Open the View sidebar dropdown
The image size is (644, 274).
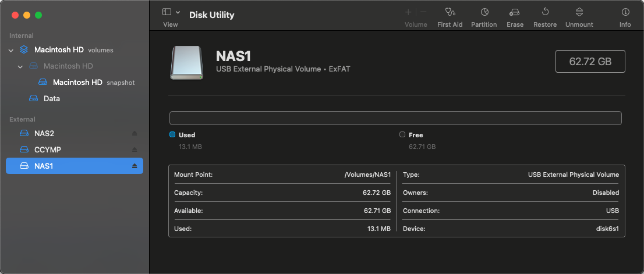pyautogui.click(x=171, y=12)
